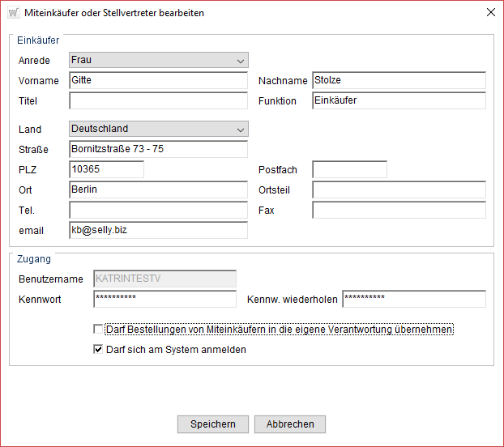
Task: Click into the empty Titel field
Action: point(158,101)
